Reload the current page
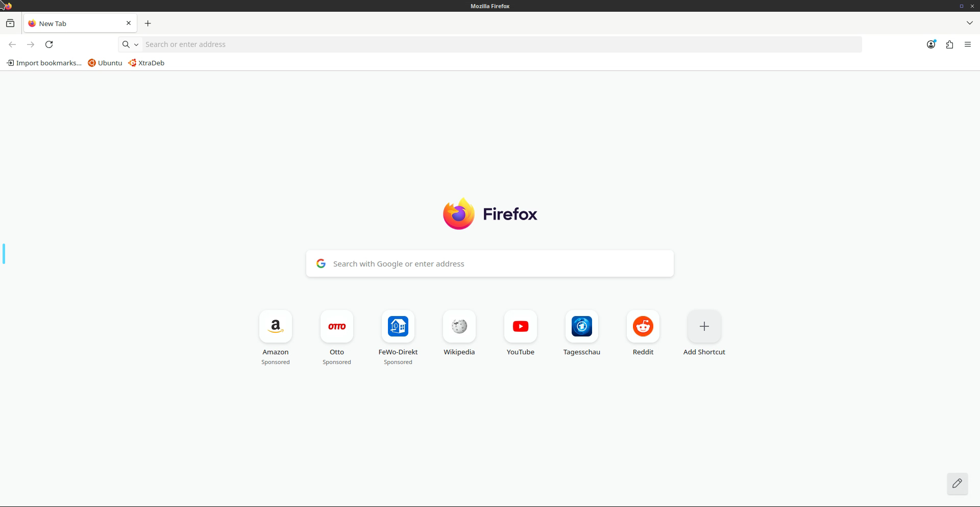980x507 pixels. [49, 44]
